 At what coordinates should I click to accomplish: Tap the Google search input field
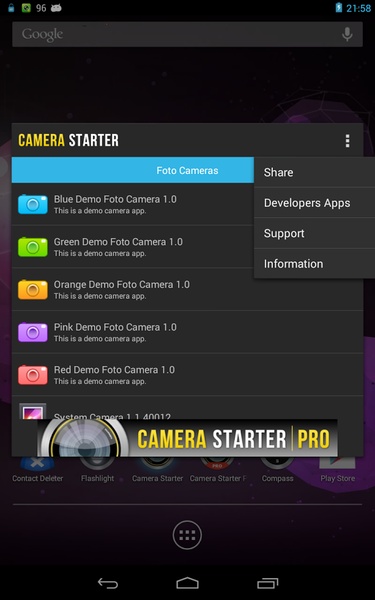pos(188,34)
